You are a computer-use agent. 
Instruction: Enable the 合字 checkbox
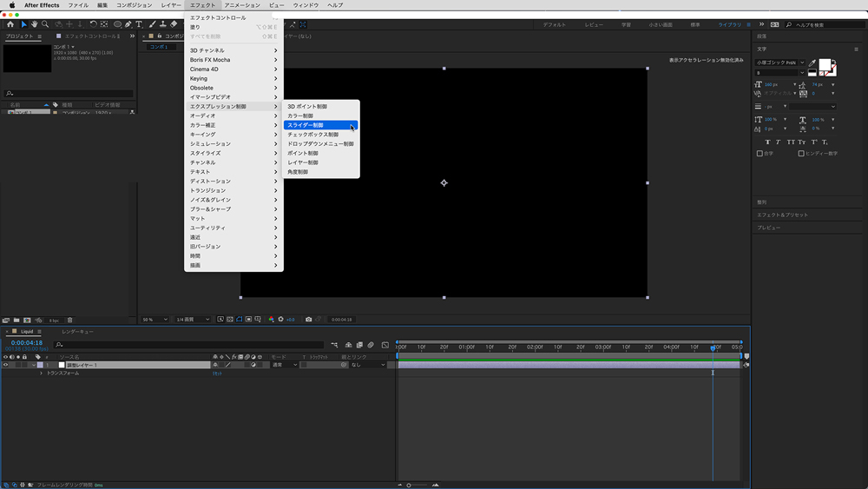coord(759,154)
